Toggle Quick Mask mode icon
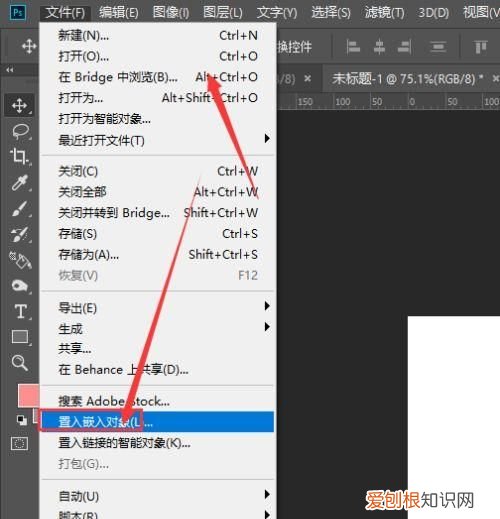Image resolution: width=500 pixels, height=519 pixels. pos(19,444)
